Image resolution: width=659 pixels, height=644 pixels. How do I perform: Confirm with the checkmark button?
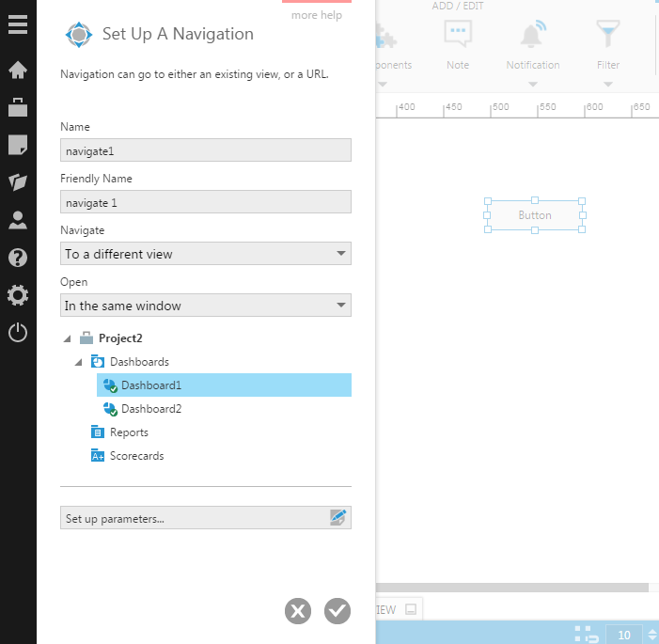(x=337, y=611)
